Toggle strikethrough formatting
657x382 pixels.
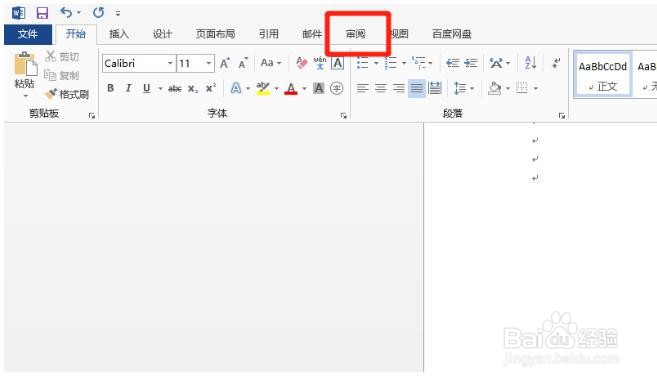(x=175, y=88)
